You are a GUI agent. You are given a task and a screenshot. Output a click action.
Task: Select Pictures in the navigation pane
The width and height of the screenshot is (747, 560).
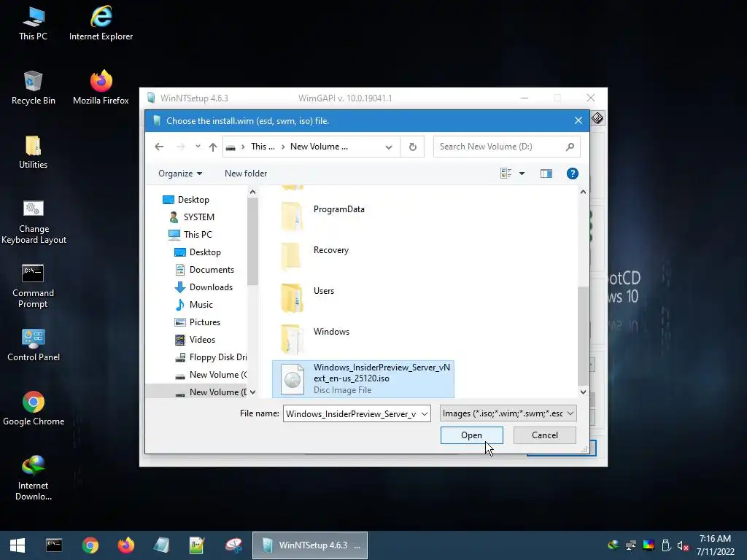tap(198, 322)
